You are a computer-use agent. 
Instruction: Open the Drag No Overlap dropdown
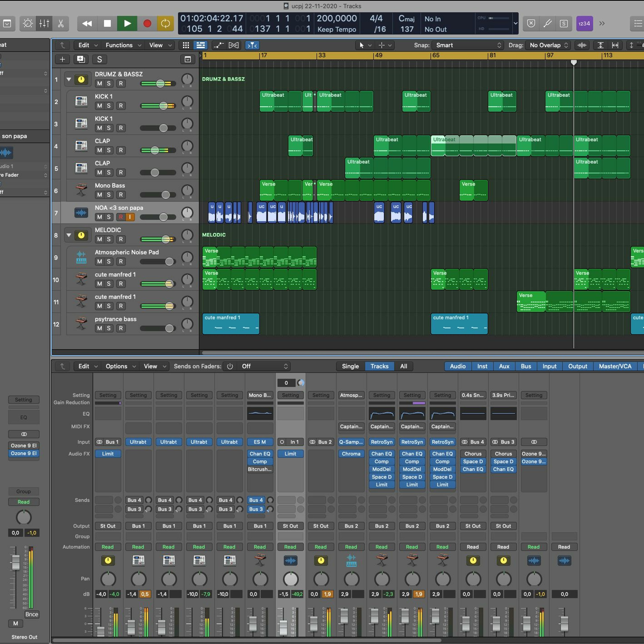(548, 45)
